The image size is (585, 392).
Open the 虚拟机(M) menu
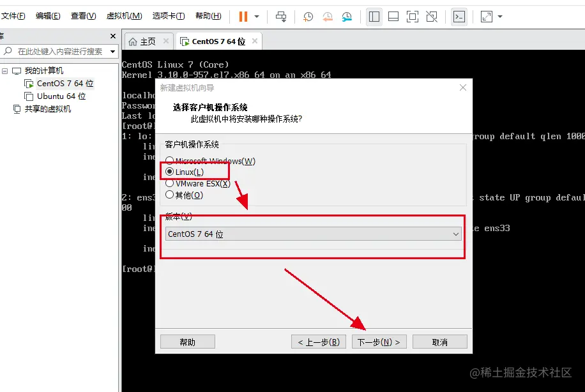click(125, 16)
